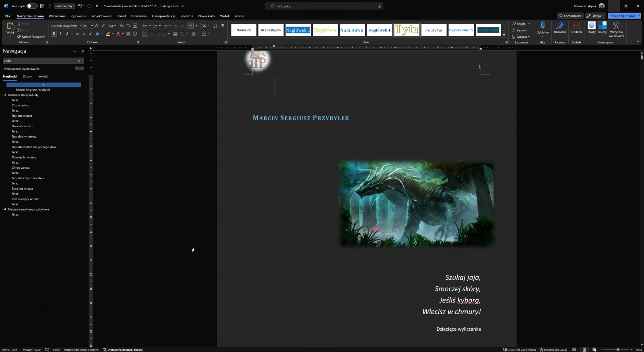644x352 pixels.
Task: Click the zoom slider in status bar
Action: click(617, 350)
